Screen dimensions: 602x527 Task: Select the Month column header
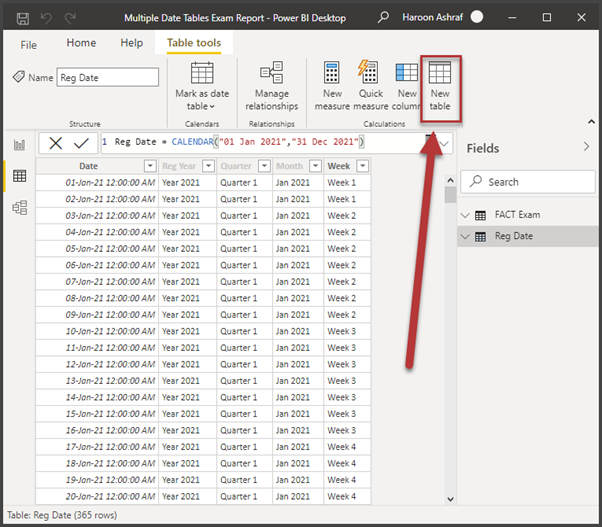(x=289, y=166)
